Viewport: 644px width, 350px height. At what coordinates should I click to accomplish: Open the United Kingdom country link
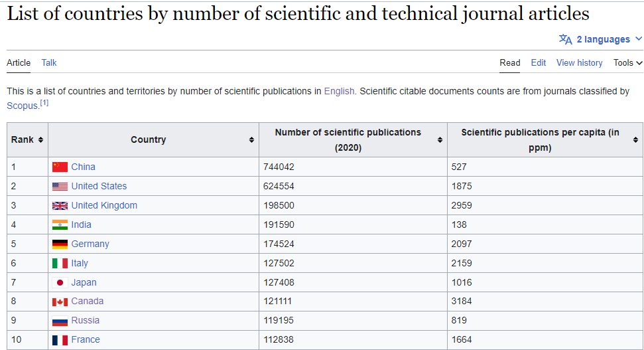pyautogui.click(x=104, y=206)
